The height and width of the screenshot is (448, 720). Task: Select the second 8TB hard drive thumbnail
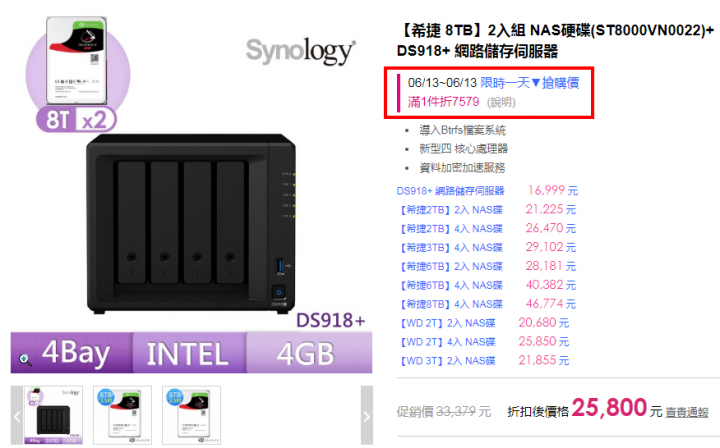tap(122, 415)
